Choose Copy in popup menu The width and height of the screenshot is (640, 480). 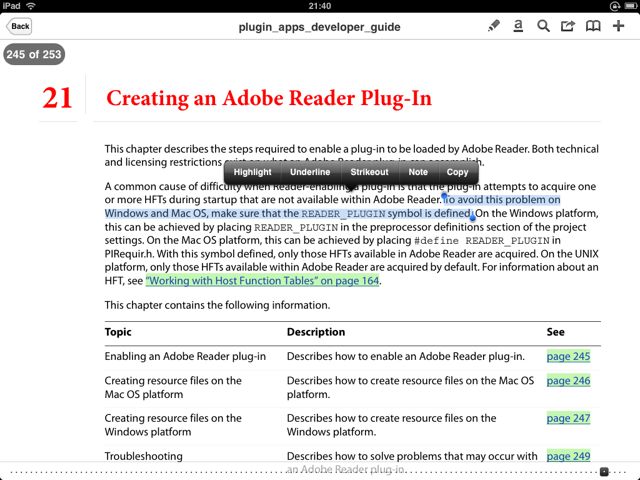coord(457,172)
